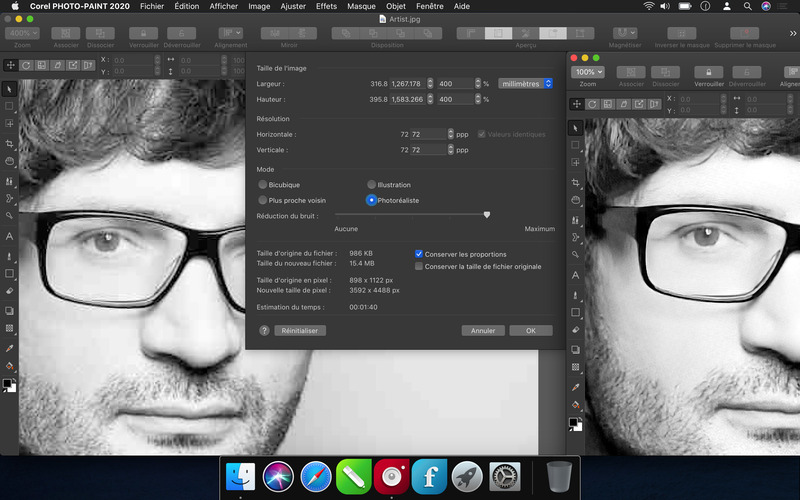Open the 100% zoom dropdown in the right window
Viewport: 800px width, 500px height.
pyautogui.click(x=587, y=72)
